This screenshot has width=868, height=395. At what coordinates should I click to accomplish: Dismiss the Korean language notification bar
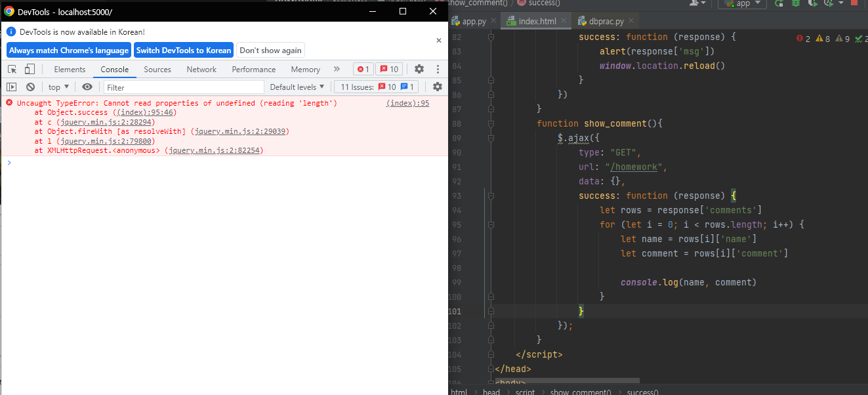[x=439, y=40]
